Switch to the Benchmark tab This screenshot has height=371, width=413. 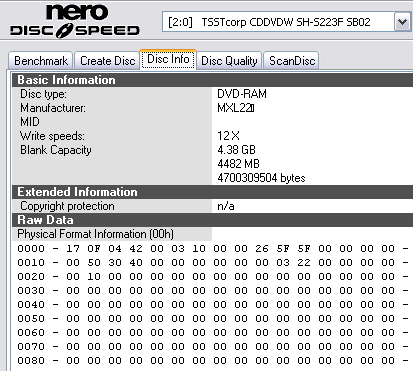[41, 61]
